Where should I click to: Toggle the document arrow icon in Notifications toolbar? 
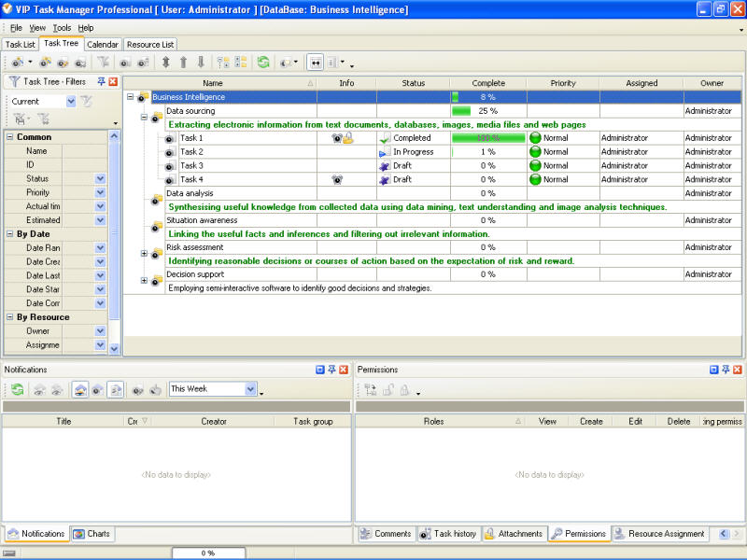116,389
